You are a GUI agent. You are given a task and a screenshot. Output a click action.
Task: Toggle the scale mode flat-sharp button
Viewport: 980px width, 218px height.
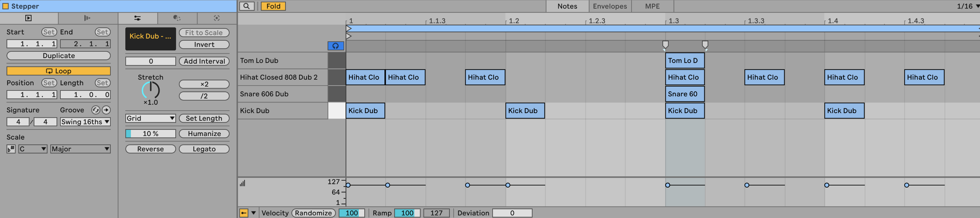tap(11, 149)
